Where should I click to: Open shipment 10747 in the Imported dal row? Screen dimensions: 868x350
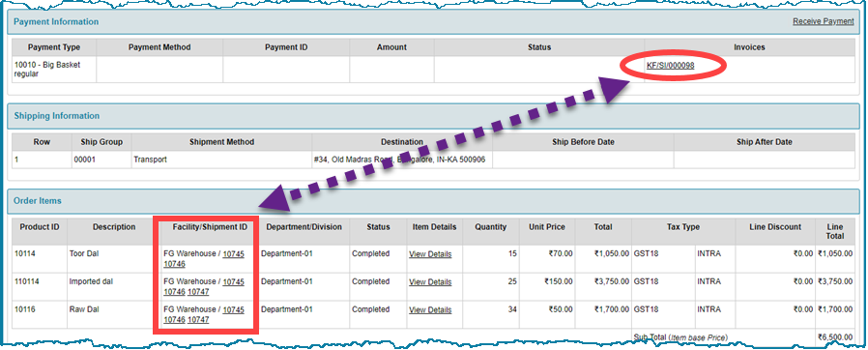pos(198,292)
